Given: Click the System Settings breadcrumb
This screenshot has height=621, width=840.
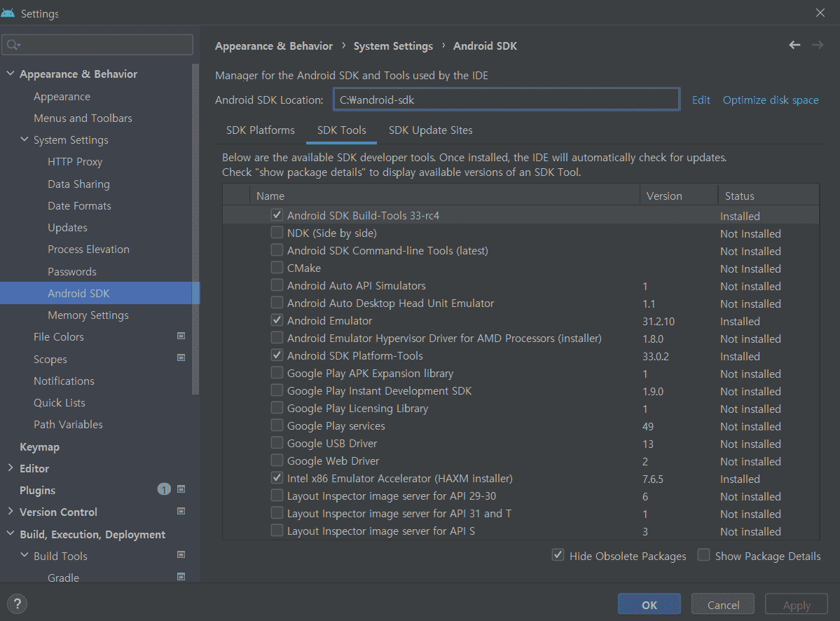Looking at the screenshot, I should tap(393, 46).
